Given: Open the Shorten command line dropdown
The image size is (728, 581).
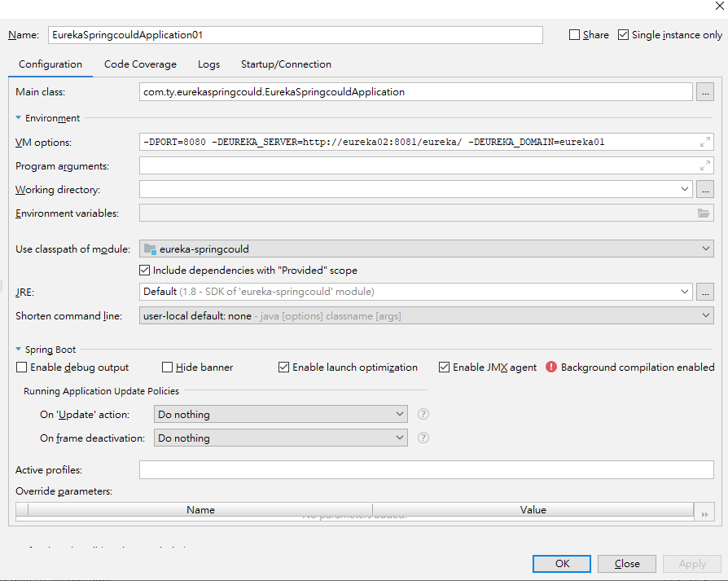Looking at the screenshot, I should [427, 315].
